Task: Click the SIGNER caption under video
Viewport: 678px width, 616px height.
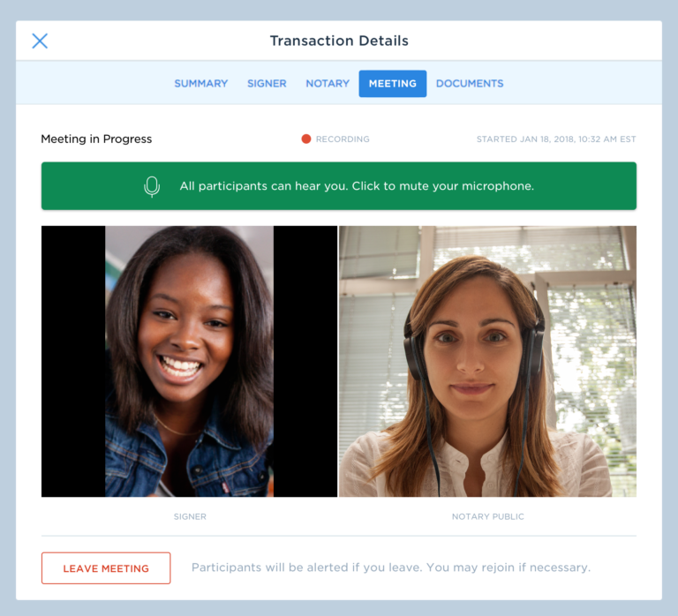Action: click(x=190, y=516)
